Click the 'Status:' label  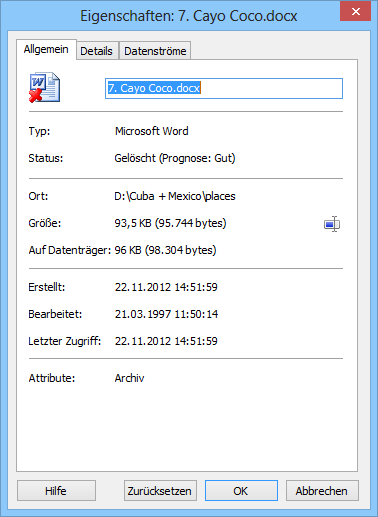point(46,158)
